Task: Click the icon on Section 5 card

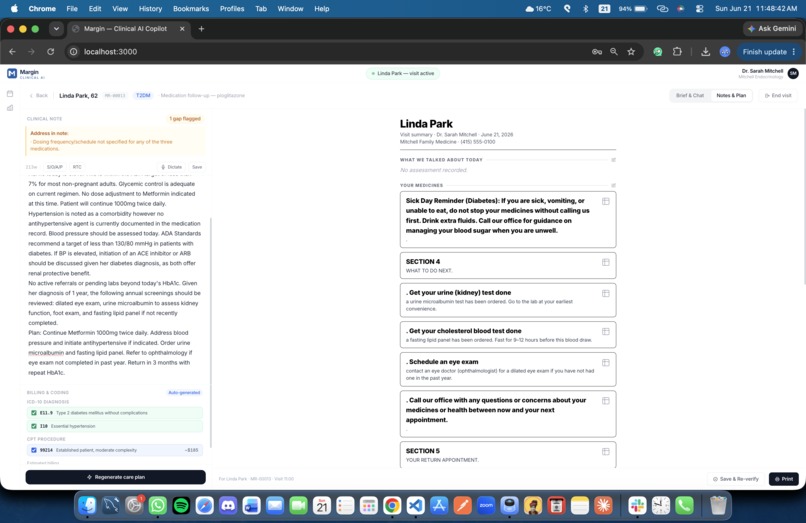Action: tap(606, 452)
